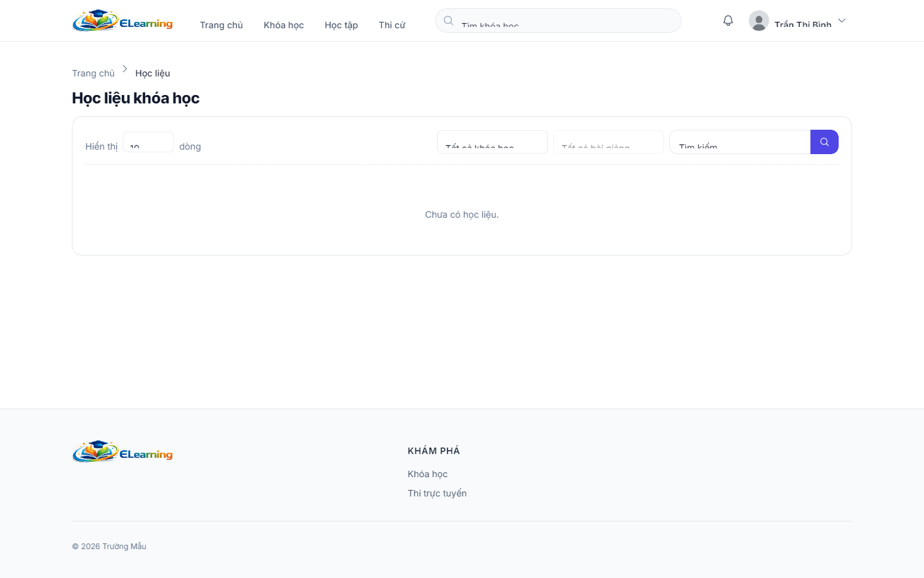Click the KHÁM PHÁ footer heading
Image resolution: width=924 pixels, height=578 pixels.
tap(434, 451)
